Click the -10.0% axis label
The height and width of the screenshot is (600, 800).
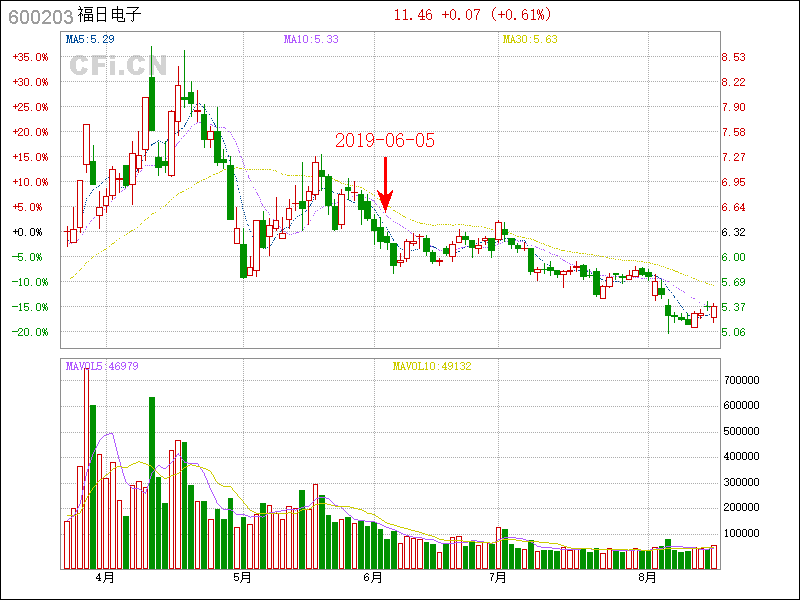[x=31, y=282]
